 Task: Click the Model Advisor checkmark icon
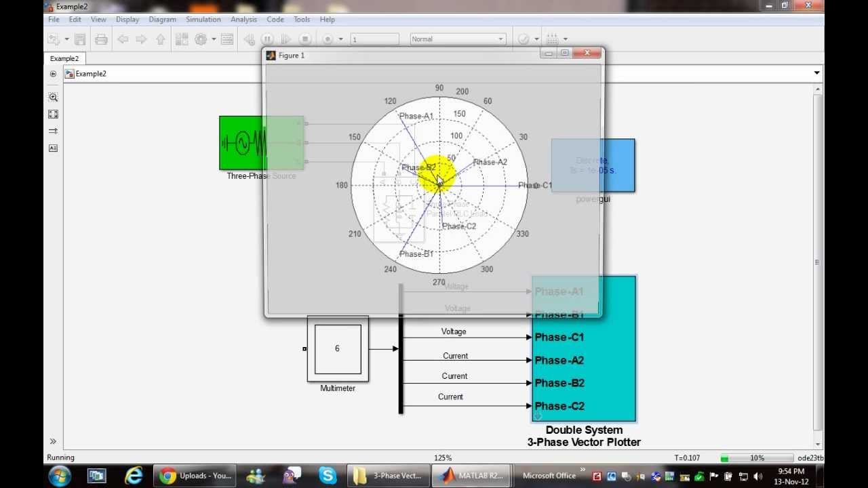tap(524, 39)
